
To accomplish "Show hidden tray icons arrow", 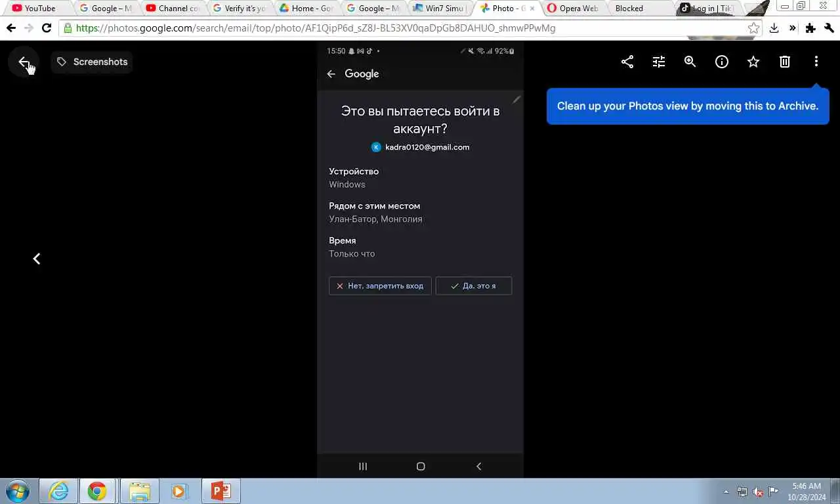I will (726, 492).
